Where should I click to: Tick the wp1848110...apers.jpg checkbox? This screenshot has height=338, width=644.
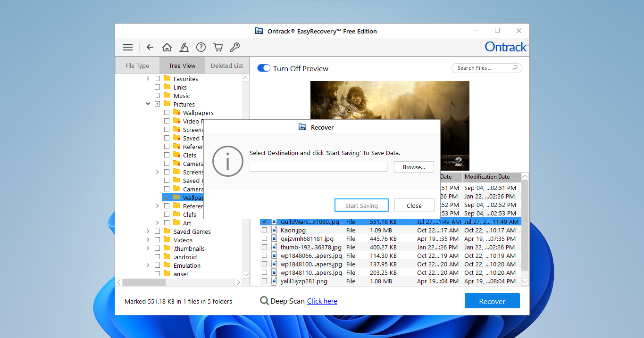click(264, 272)
